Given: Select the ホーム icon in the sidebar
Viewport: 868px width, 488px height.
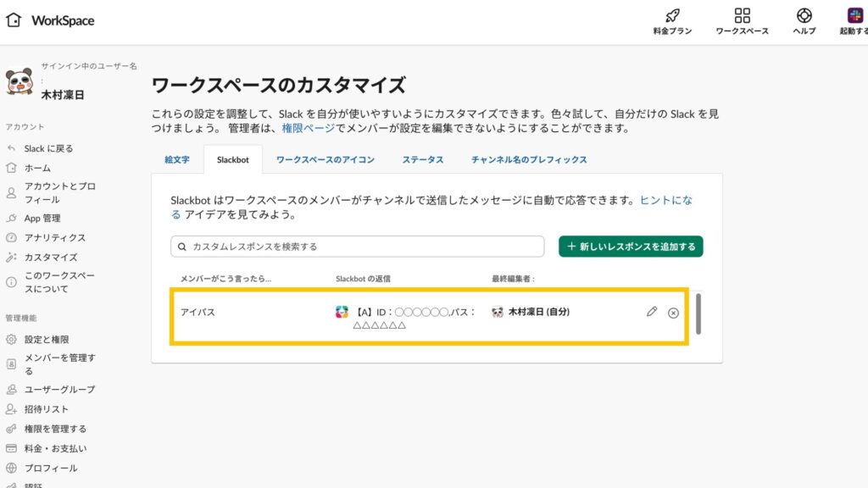Looking at the screenshot, I should tap(10, 168).
